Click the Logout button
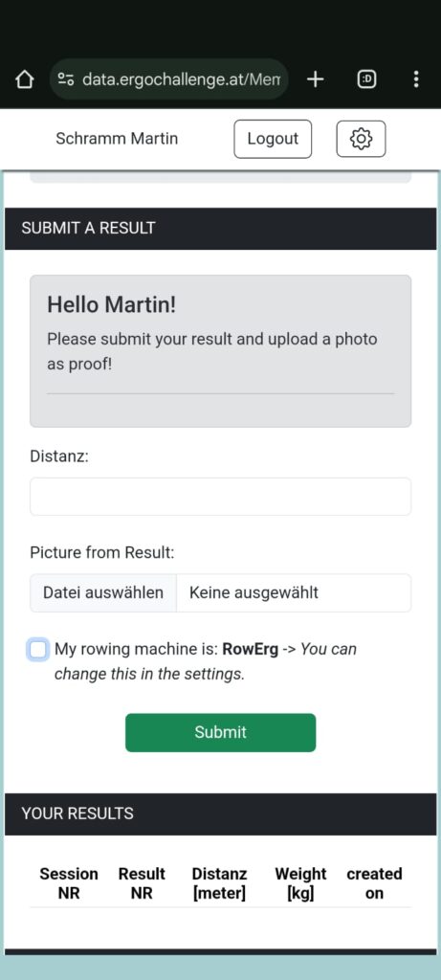The image size is (441, 980). click(x=273, y=139)
